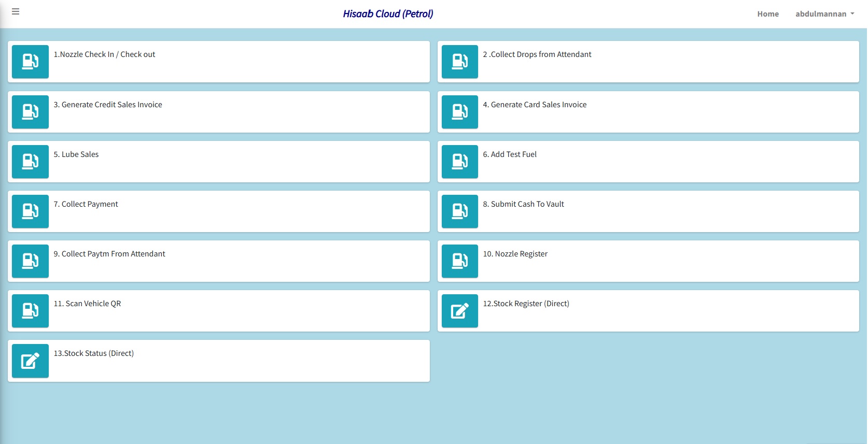Open the hamburger sidebar menu
868x444 pixels.
click(16, 11)
